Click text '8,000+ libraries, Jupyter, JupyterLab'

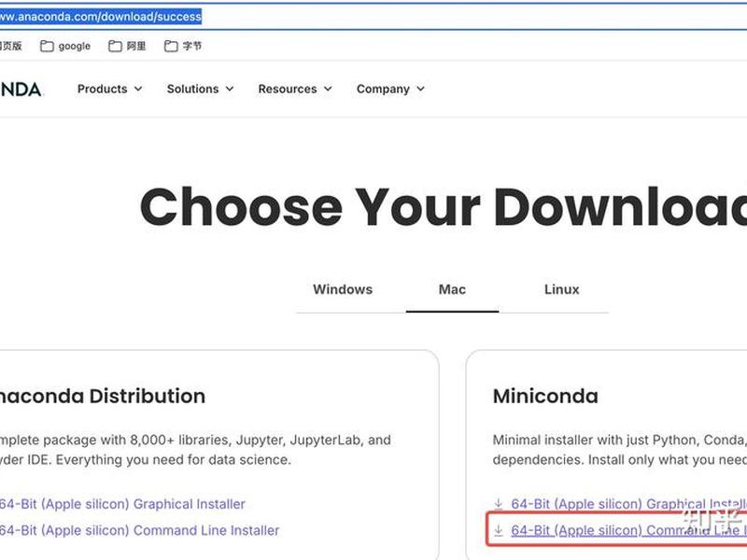pyautogui.click(x=245, y=440)
